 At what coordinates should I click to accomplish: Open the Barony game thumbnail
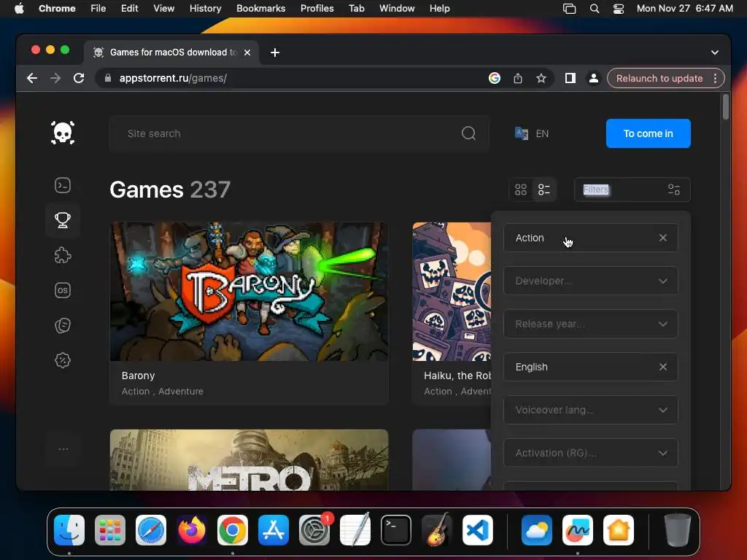[249, 292]
